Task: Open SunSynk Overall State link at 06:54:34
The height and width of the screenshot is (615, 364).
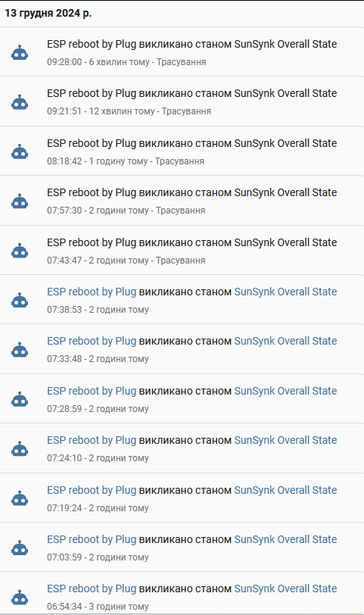Action: (x=285, y=588)
